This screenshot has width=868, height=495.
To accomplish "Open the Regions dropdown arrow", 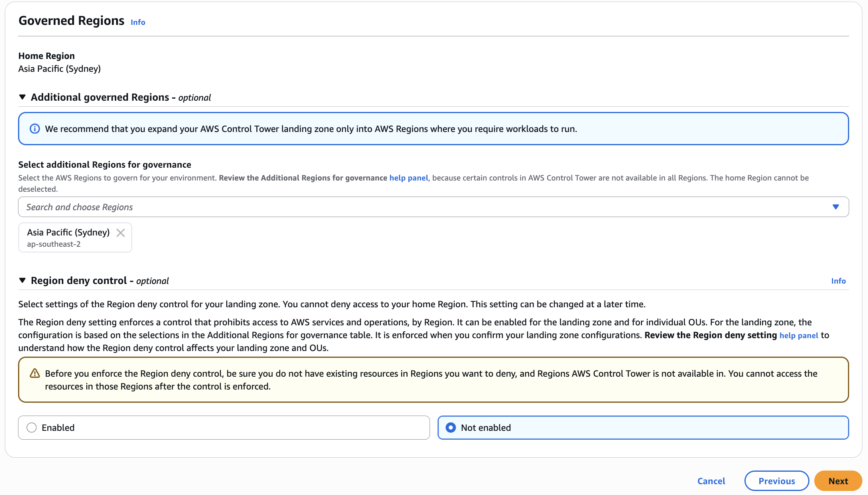I will pyautogui.click(x=836, y=207).
